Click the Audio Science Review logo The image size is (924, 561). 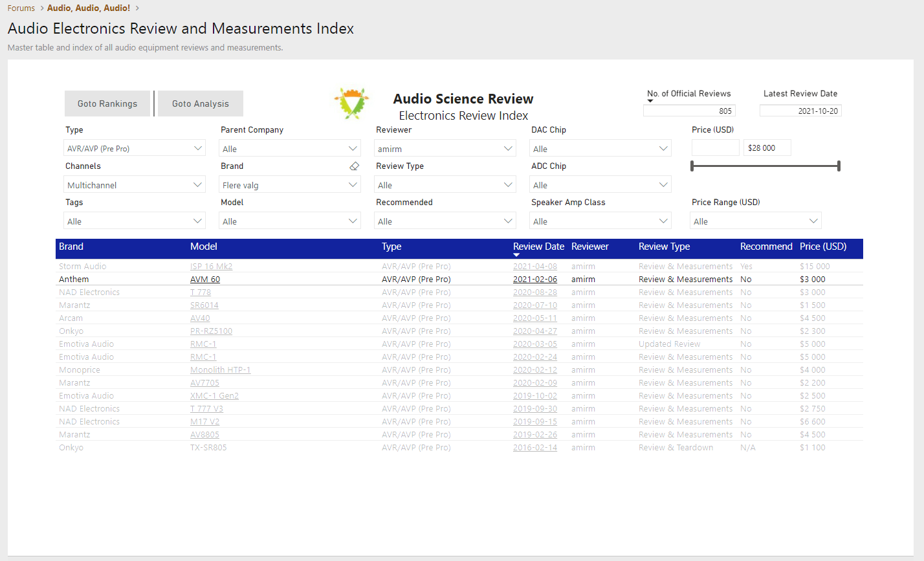351,104
